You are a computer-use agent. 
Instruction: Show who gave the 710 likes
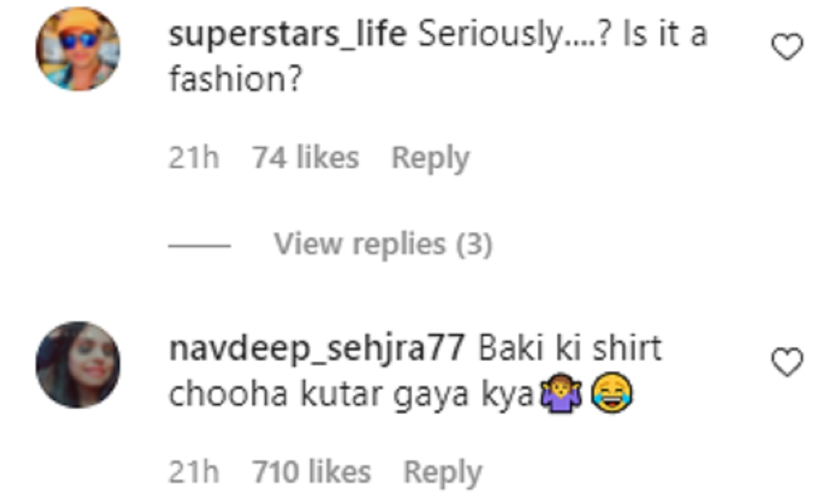point(311,473)
